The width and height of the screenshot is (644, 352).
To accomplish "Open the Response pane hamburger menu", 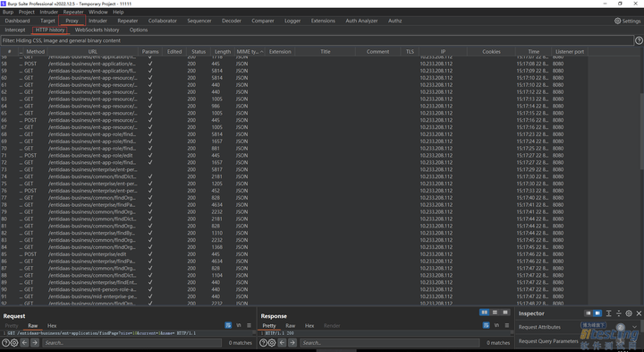I will pos(507,325).
